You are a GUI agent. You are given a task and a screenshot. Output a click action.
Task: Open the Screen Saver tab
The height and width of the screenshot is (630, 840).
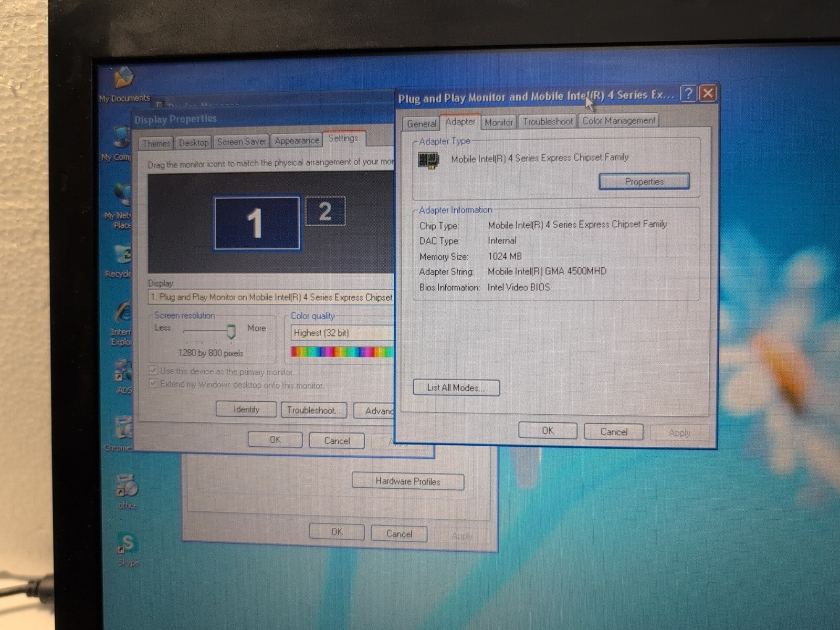(x=241, y=141)
